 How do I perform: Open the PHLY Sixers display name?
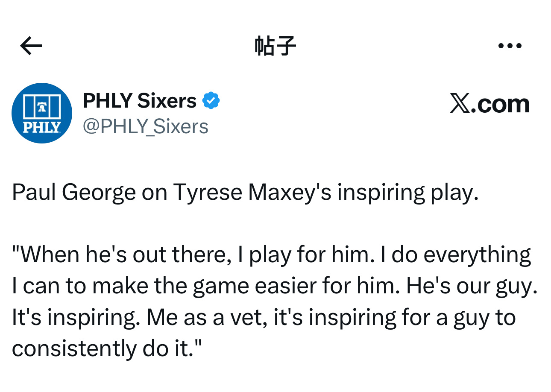coord(139,101)
